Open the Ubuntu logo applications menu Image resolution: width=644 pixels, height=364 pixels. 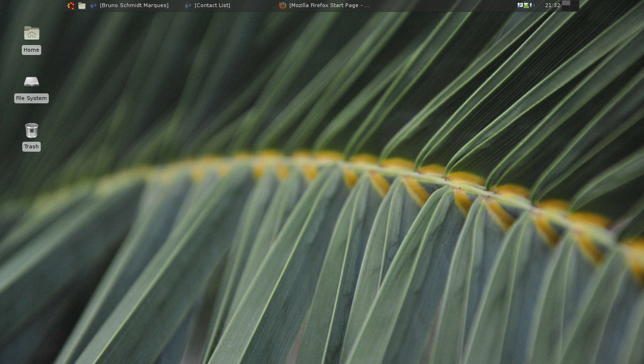(71, 6)
